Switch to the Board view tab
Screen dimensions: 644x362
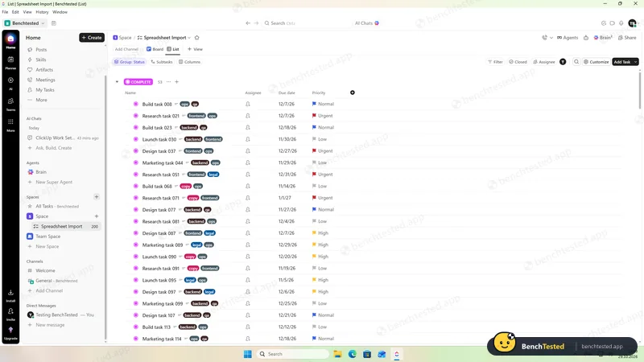[x=155, y=49]
